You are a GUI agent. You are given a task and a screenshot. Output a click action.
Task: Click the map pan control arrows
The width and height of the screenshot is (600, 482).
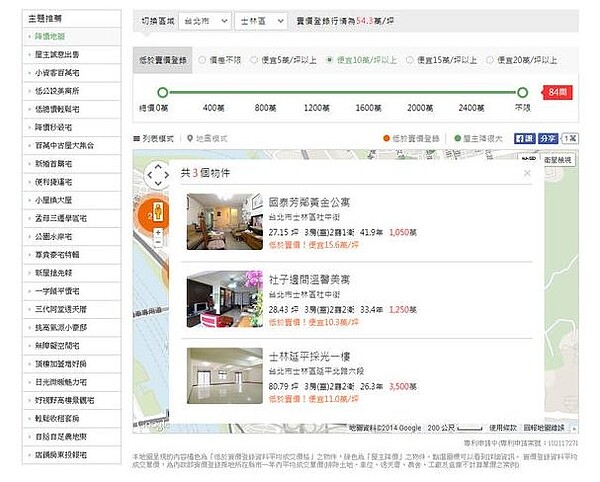[x=158, y=175]
